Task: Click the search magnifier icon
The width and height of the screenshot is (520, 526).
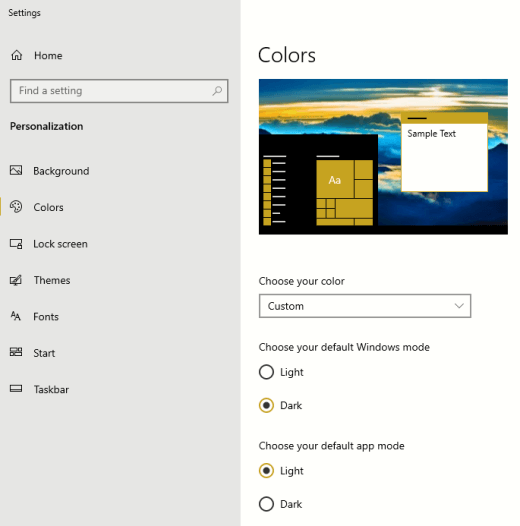Action: [x=217, y=91]
